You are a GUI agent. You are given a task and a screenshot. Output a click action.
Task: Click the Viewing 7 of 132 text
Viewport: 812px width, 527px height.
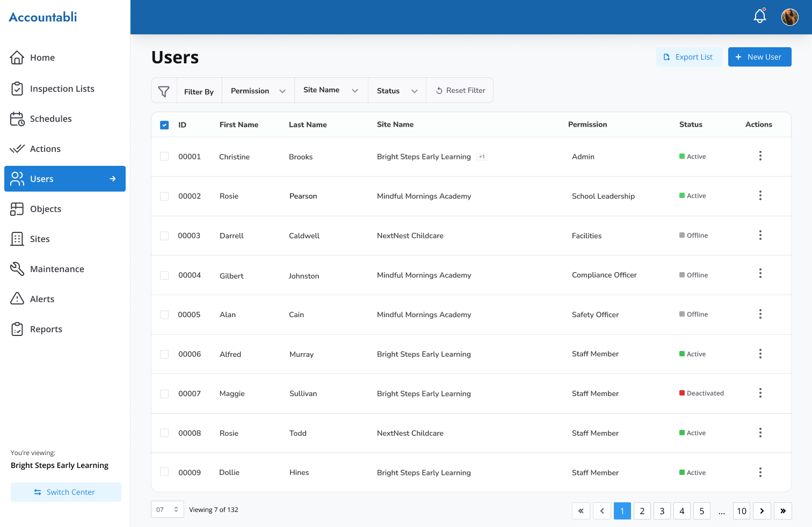point(214,510)
